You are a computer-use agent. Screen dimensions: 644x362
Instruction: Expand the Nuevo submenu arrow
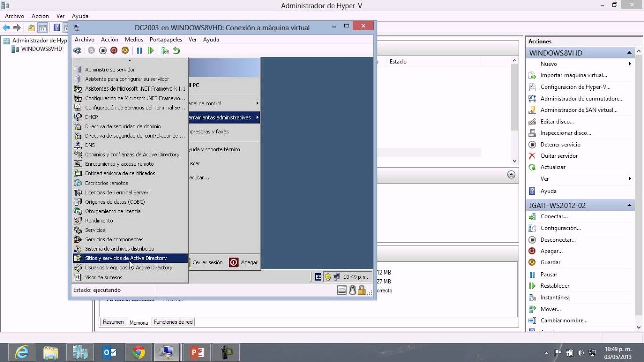point(629,64)
